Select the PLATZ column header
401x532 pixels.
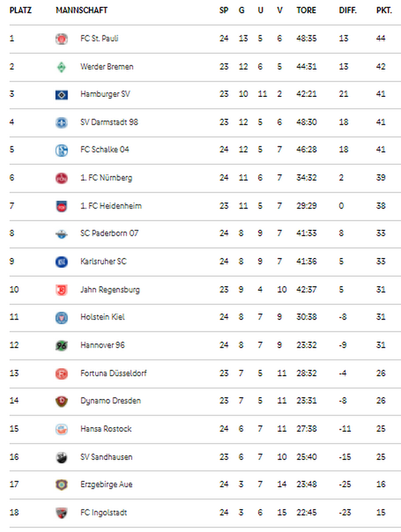point(20,11)
